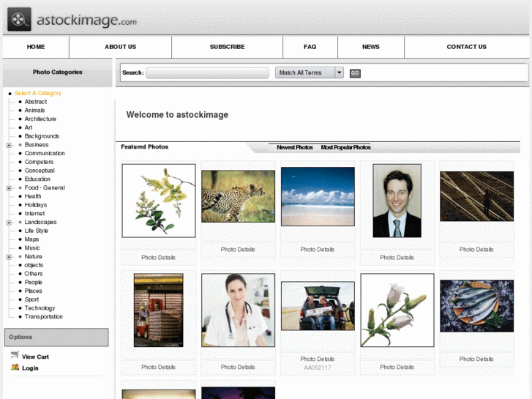Open the smiling businessman portrait thumbnail

[397, 201]
